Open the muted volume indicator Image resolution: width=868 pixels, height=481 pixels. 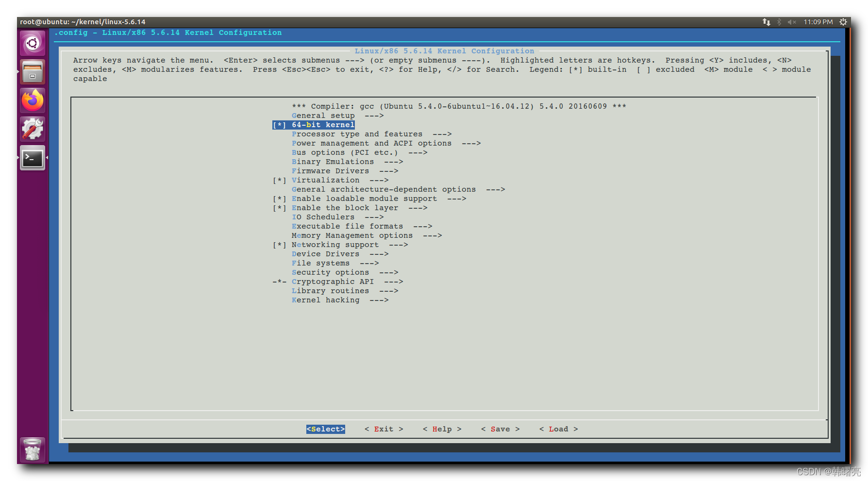[x=792, y=22]
